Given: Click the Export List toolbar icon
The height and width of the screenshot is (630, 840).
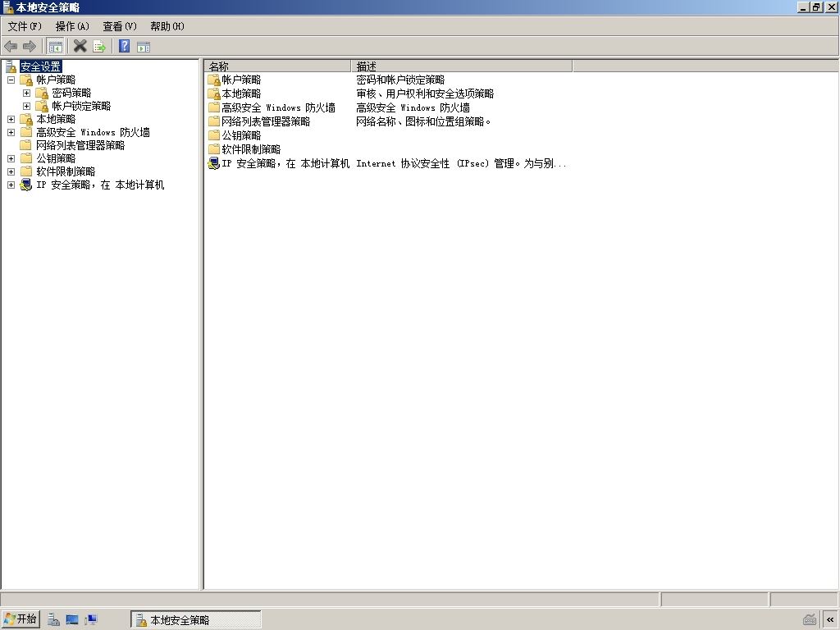Looking at the screenshot, I should (99, 47).
